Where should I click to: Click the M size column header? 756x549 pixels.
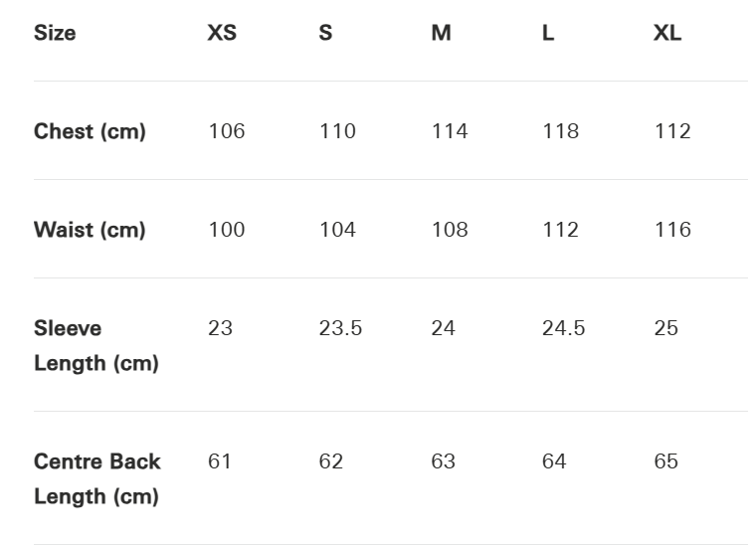click(x=441, y=33)
